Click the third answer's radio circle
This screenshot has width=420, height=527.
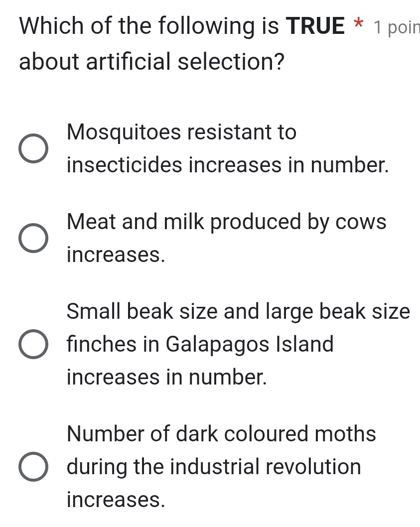[x=35, y=344]
